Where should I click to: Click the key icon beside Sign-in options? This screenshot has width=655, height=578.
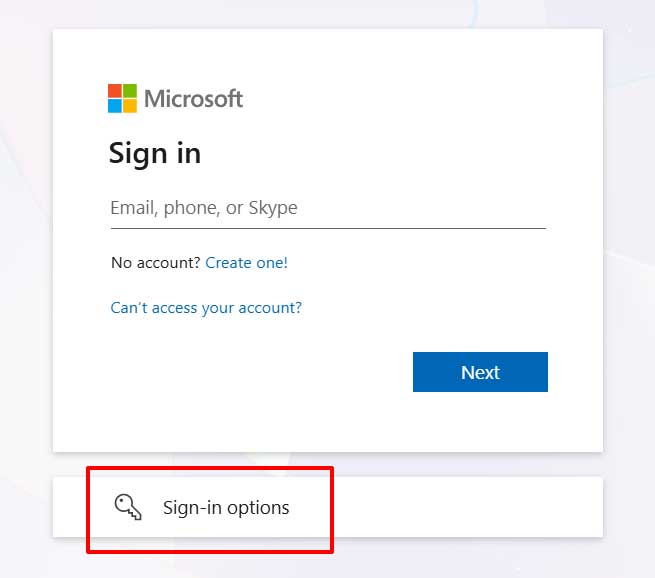tap(128, 507)
